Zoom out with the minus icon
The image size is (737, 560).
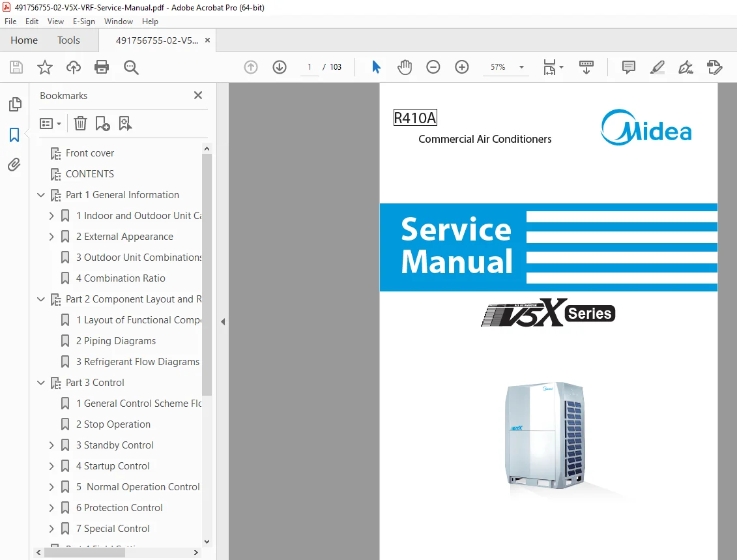click(x=433, y=67)
